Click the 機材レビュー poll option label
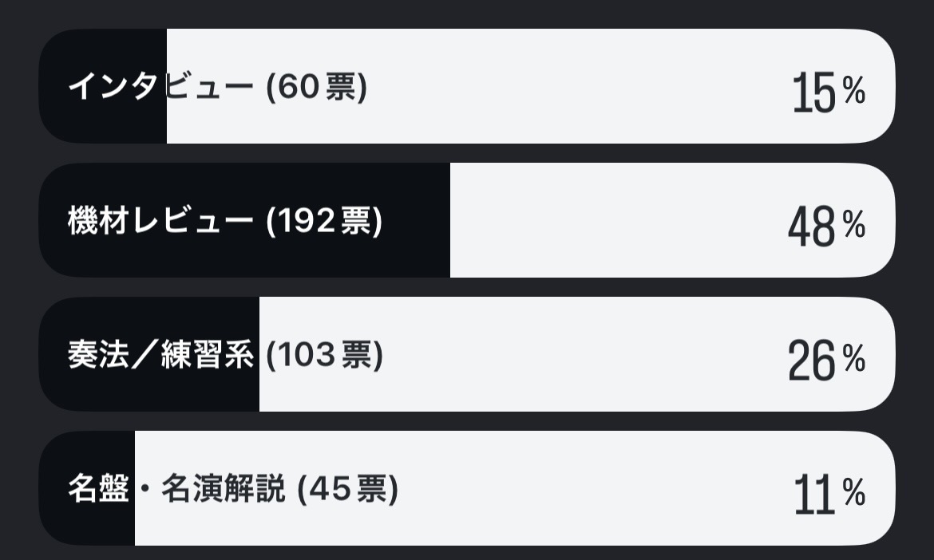 160,223
